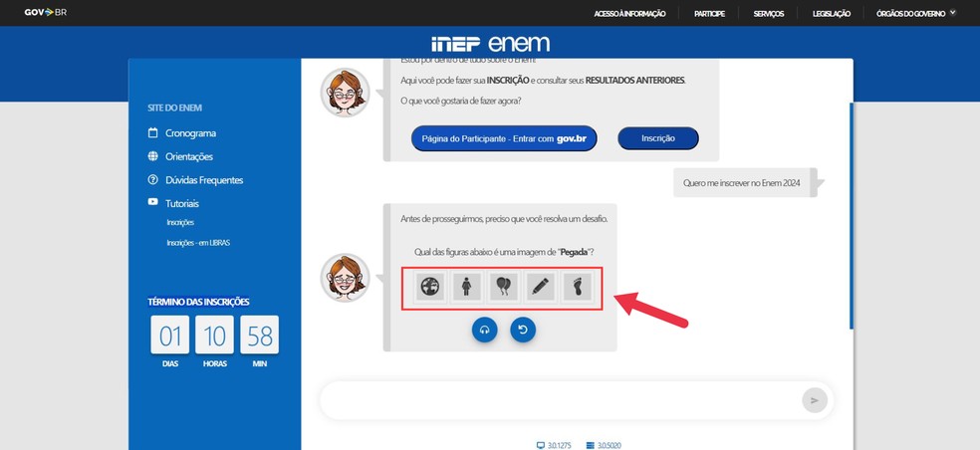Viewport: 980px width, 450px height.
Task: Click the server version icon at the bottom
Action: tap(590, 446)
